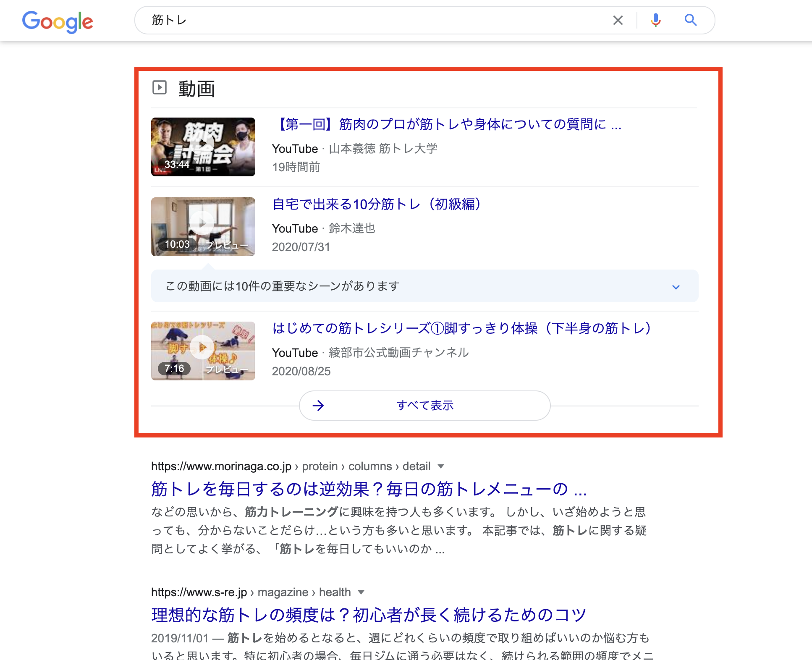Open the result 理想的な筋トレの頻度は？初心者が長く続けるためのコツ
Screen dimensions: 812x660
369,615
